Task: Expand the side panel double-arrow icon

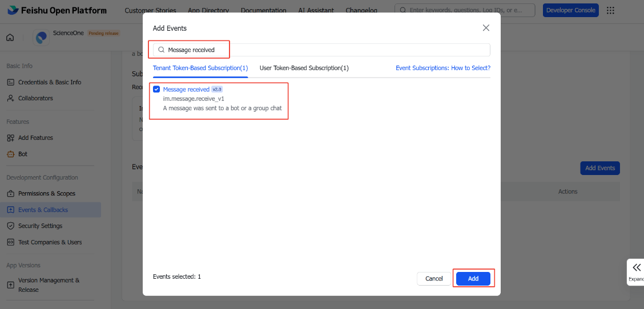Action: [x=637, y=268]
